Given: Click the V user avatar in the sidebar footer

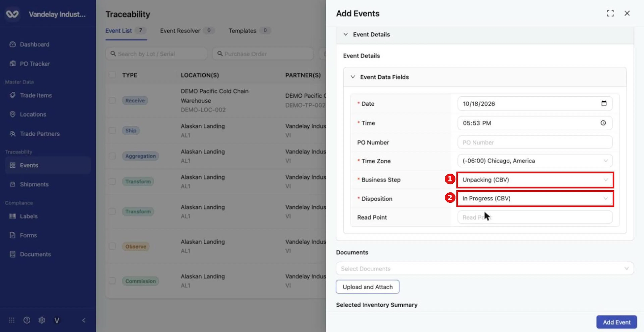Looking at the screenshot, I should click(x=57, y=320).
